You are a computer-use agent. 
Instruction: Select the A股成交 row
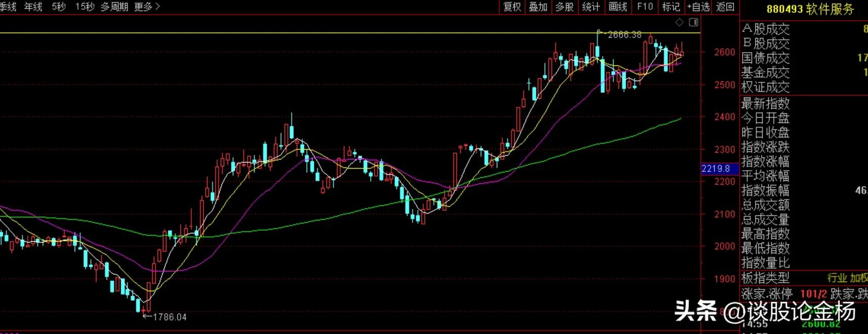[x=804, y=29]
